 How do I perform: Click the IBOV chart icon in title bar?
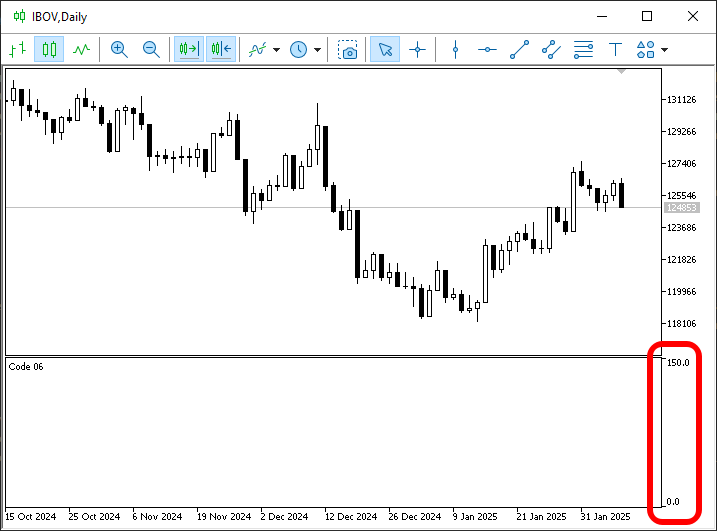coord(19,16)
